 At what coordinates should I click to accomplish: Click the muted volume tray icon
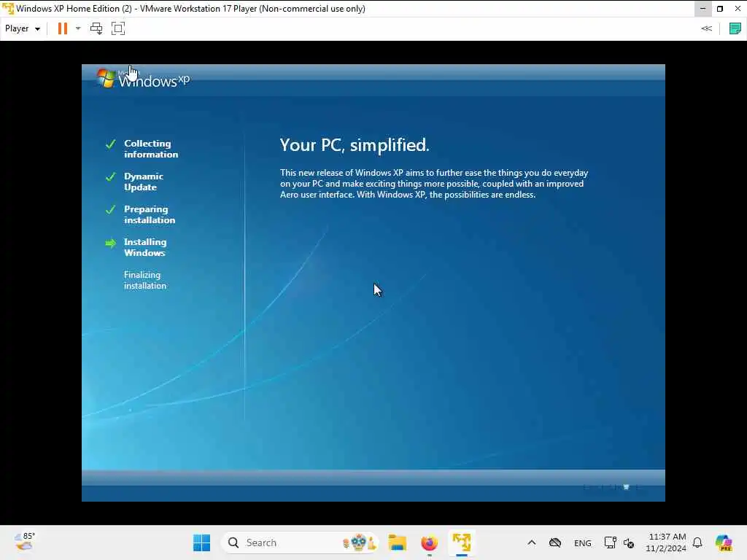pyautogui.click(x=629, y=543)
